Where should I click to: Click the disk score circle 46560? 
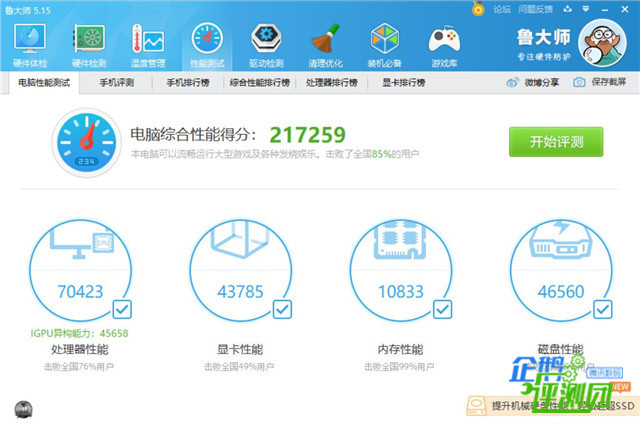pos(561,270)
